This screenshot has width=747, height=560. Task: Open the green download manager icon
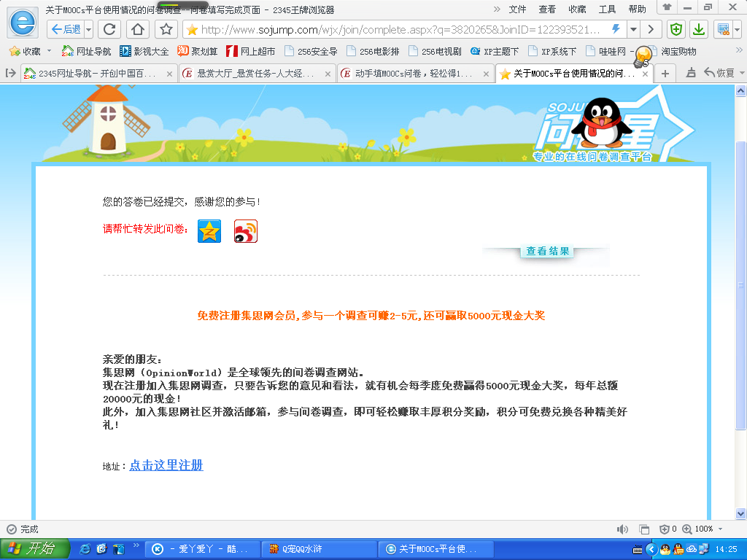[699, 29]
